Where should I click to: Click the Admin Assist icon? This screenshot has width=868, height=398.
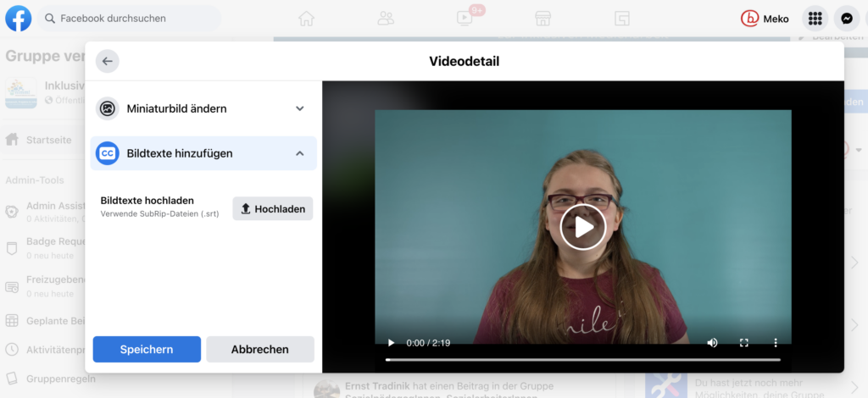[12, 213]
